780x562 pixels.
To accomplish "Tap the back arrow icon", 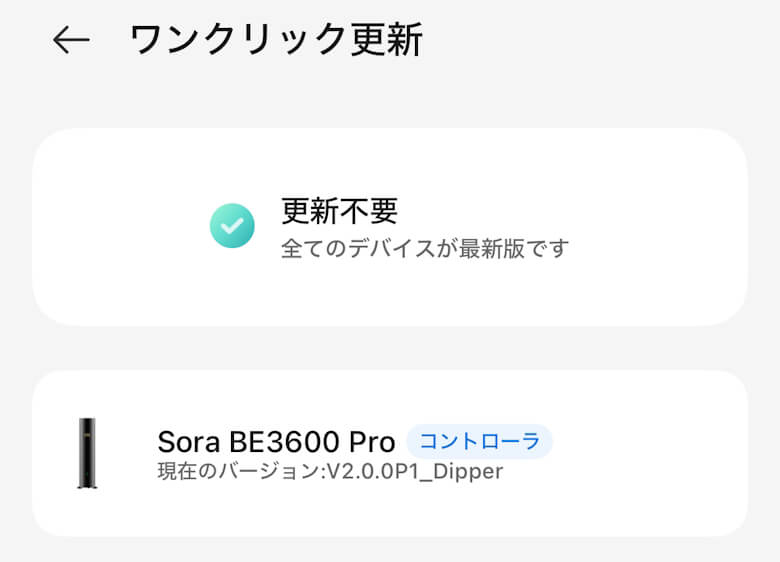I will coord(71,40).
